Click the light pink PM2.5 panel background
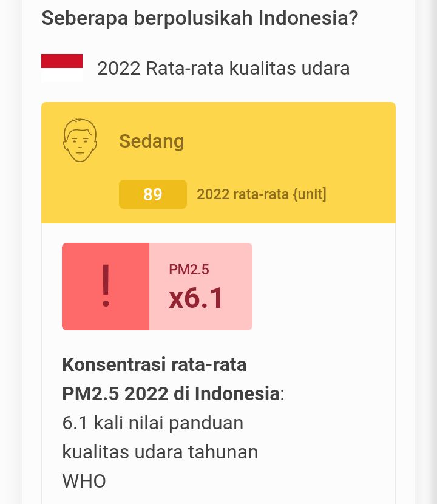This screenshot has width=437, height=504. pyautogui.click(x=201, y=287)
